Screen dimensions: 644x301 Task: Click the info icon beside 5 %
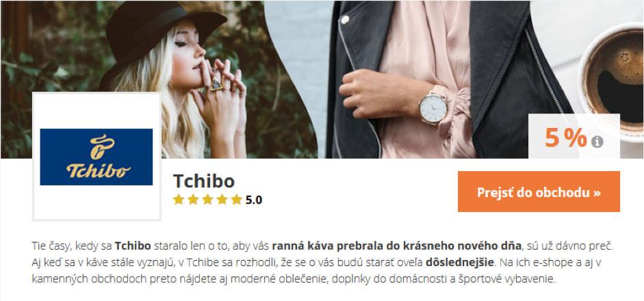point(597,142)
